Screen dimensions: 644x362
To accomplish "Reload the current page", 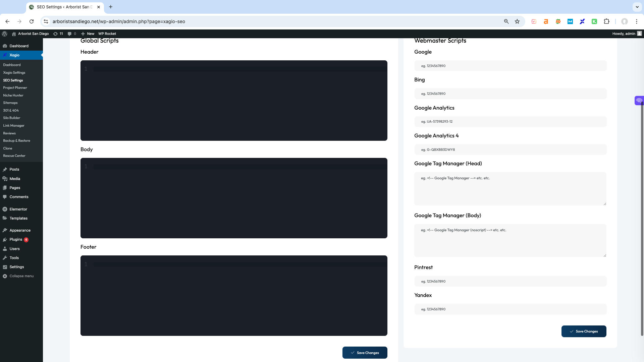I will click(32, 21).
